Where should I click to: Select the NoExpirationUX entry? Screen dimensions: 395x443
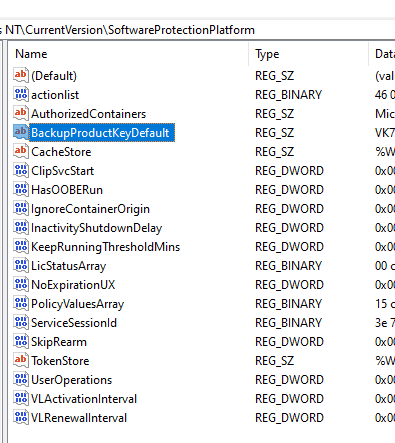(73, 285)
